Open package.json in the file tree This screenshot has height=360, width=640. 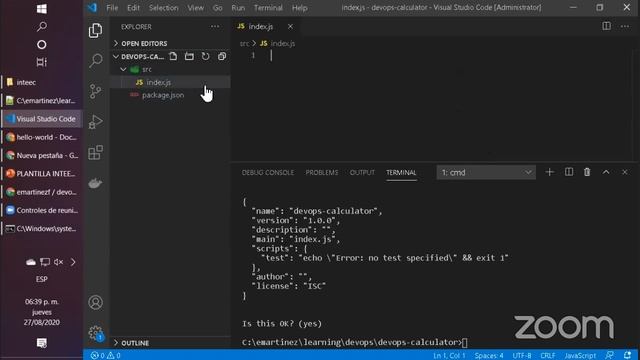pos(170,95)
